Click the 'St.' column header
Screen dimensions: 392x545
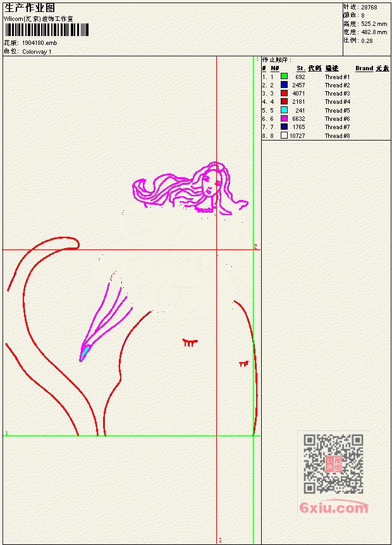[x=301, y=68]
